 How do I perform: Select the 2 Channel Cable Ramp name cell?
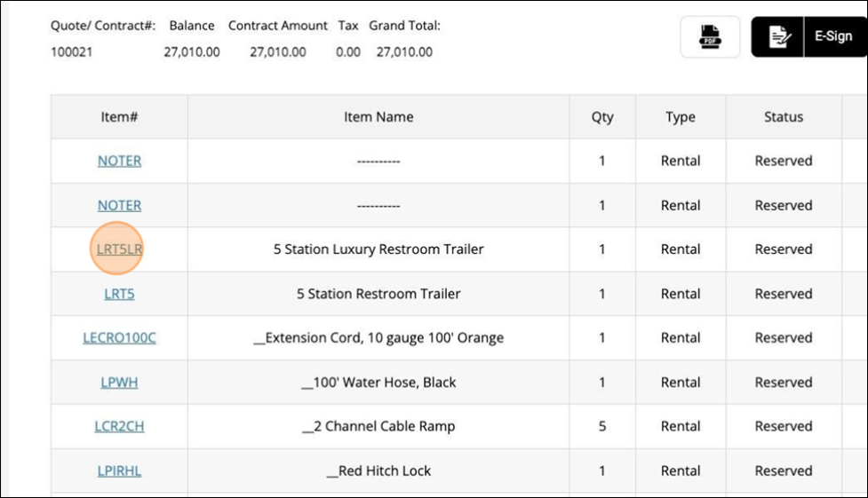click(378, 427)
